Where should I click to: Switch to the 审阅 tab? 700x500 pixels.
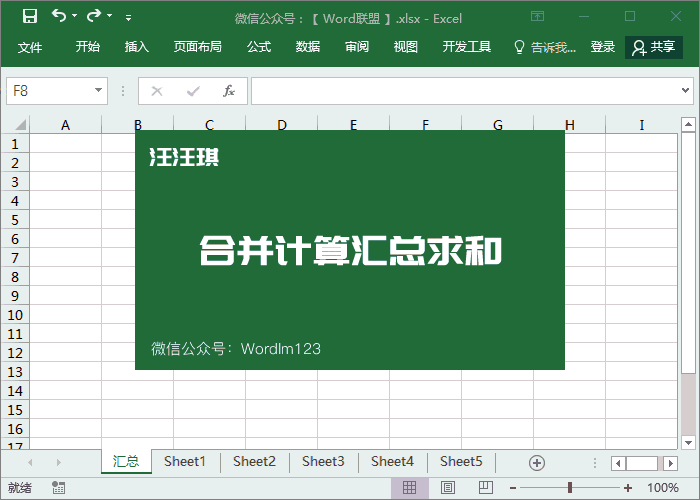tap(357, 46)
